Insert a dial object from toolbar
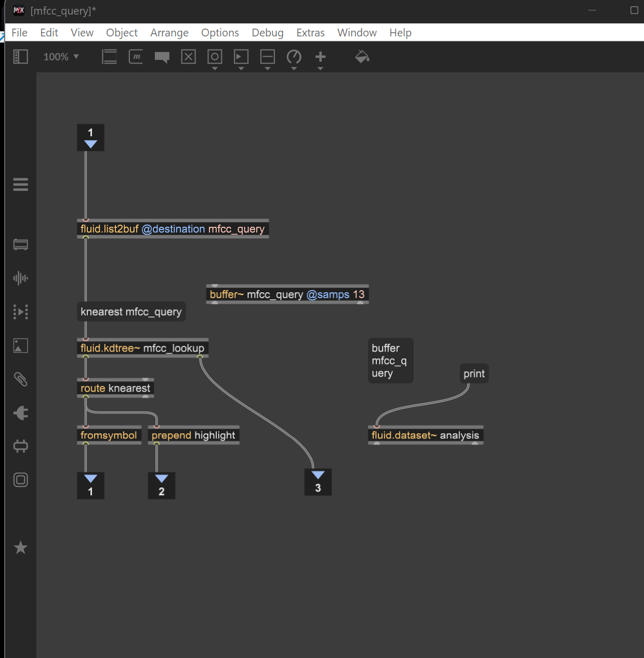Image resolution: width=644 pixels, height=658 pixels. click(294, 57)
